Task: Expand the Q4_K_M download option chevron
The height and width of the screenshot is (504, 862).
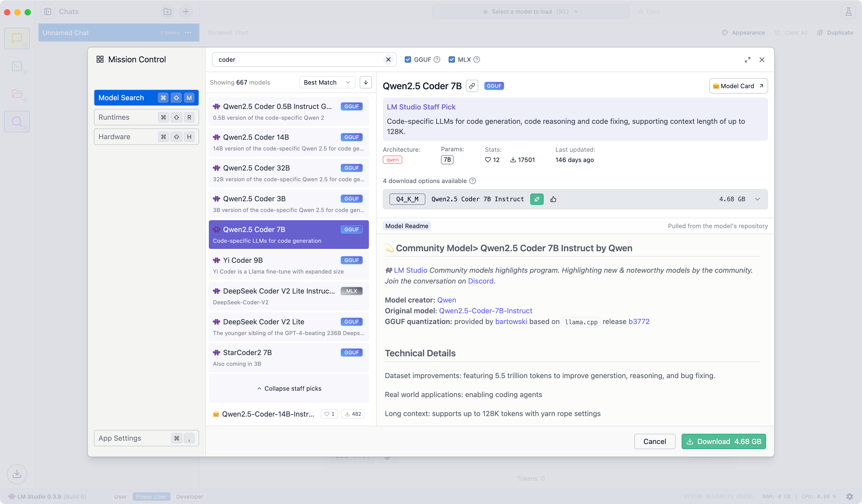Action: click(757, 199)
